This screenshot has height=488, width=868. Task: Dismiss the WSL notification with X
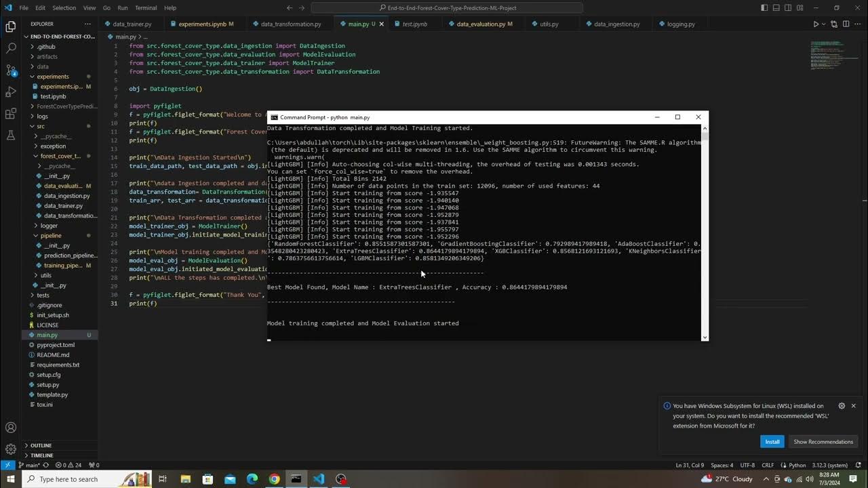853,406
